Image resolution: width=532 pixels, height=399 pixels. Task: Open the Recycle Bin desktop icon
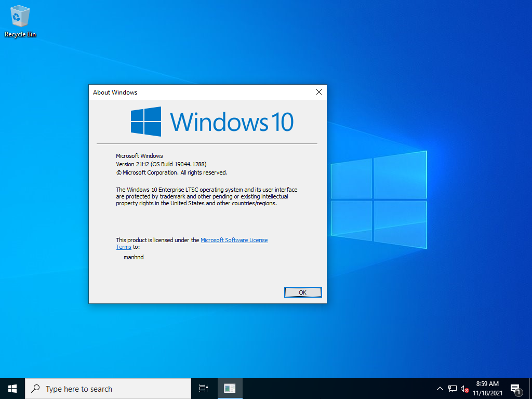click(x=20, y=21)
